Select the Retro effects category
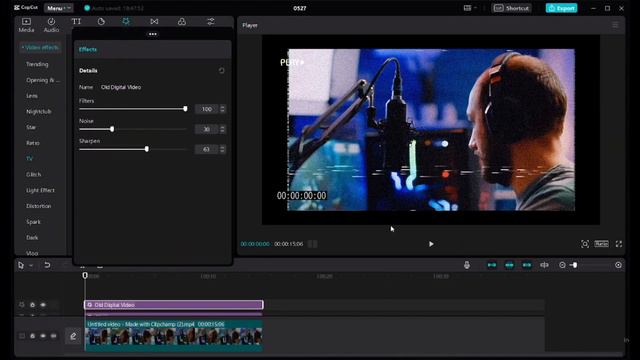Image resolution: width=640 pixels, height=360 pixels. pos(33,143)
